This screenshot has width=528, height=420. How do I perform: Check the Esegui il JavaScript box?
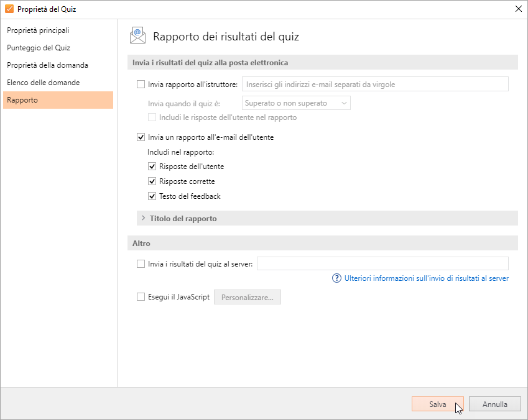[141, 297]
